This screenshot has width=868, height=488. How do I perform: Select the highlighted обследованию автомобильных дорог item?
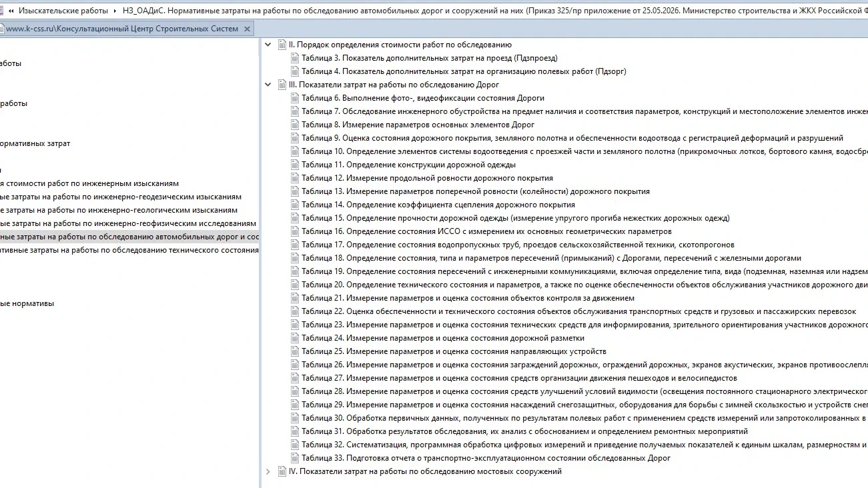[x=129, y=237]
